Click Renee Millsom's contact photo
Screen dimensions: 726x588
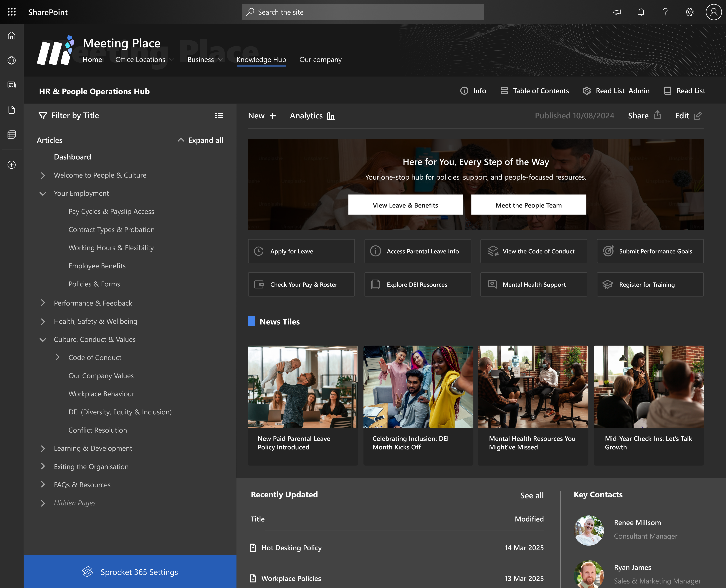click(589, 530)
